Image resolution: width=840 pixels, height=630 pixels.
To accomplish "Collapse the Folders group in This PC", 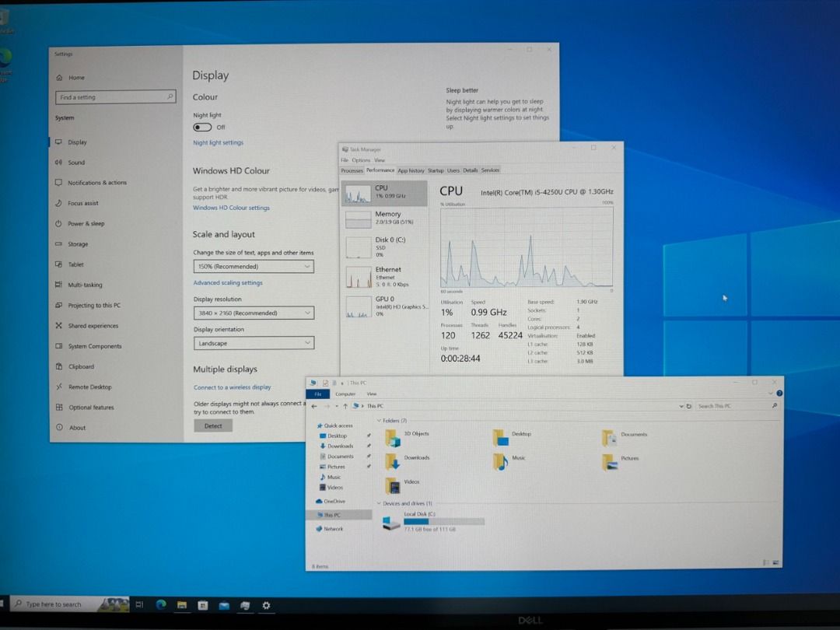I will click(379, 421).
